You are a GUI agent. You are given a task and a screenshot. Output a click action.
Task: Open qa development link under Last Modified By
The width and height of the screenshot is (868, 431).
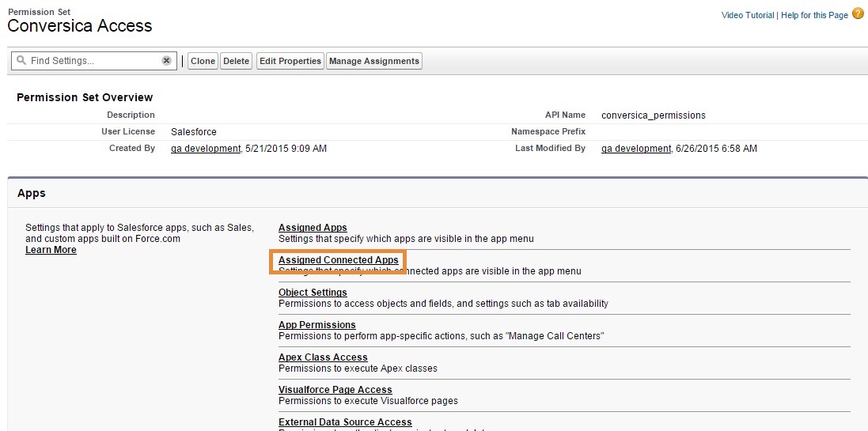[x=636, y=148]
